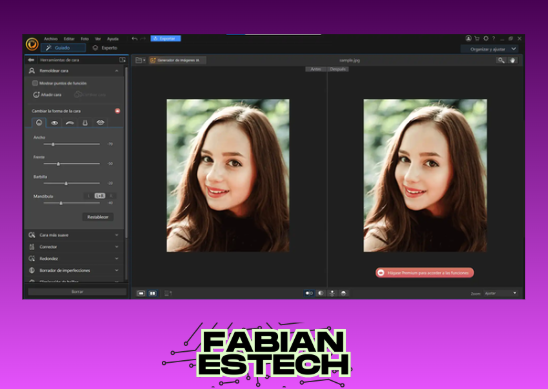Viewport: 548px width, 389px height.
Task: Click the rightmost icon in bottom center toolbar group
Action: coord(344,293)
